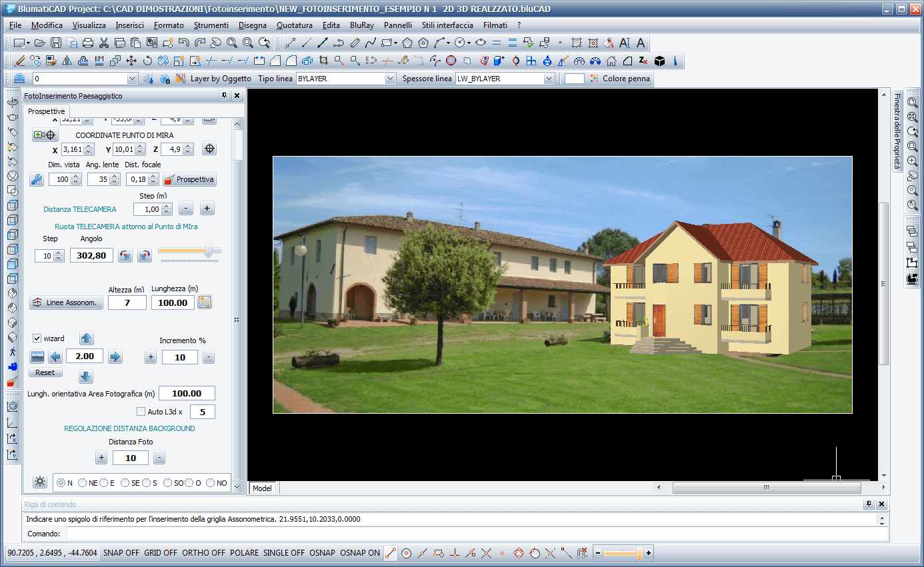924x567 pixels.
Task: Select the SE orientation radio button
Action: 125,483
